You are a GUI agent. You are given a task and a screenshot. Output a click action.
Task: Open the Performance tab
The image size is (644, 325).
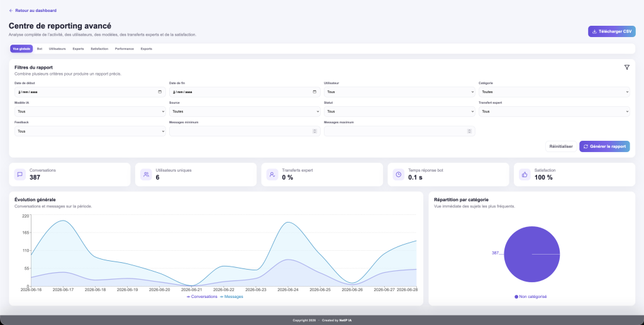[124, 49]
